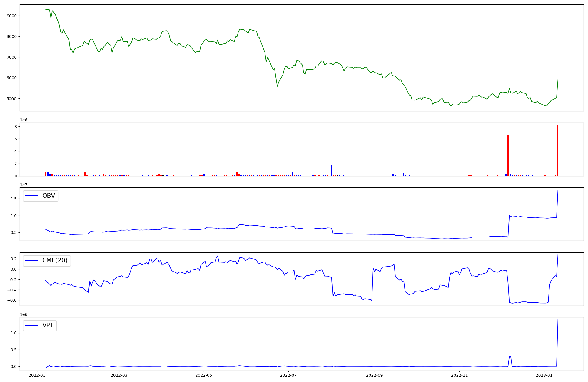The image size is (588, 382).
Task: Click the 2022-01 date tick label
Action: [37, 375]
